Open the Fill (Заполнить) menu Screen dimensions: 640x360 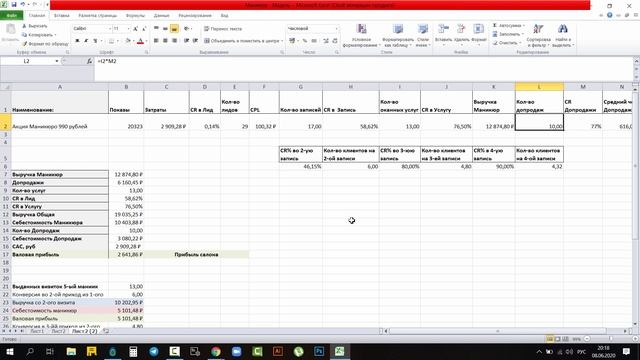[x=508, y=34]
